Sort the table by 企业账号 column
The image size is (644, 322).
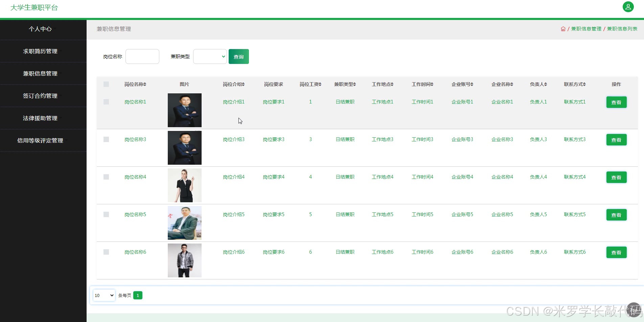coord(462,84)
